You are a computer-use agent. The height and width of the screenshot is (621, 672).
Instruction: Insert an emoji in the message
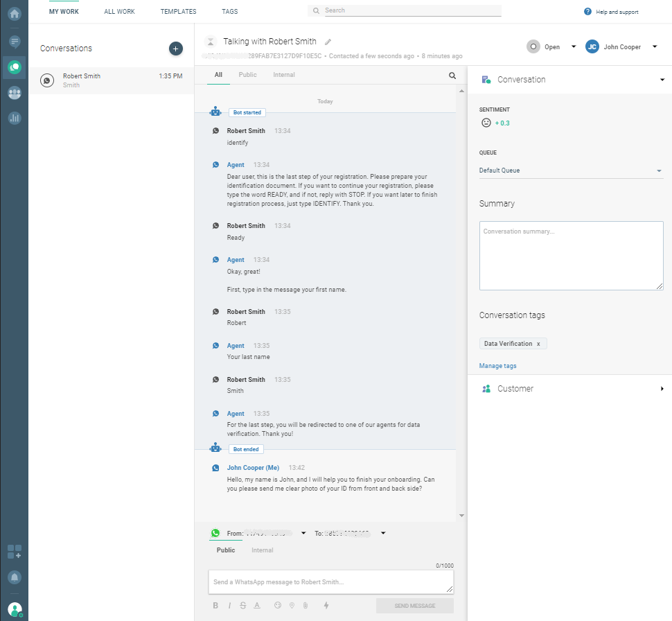tap(278, 605)
